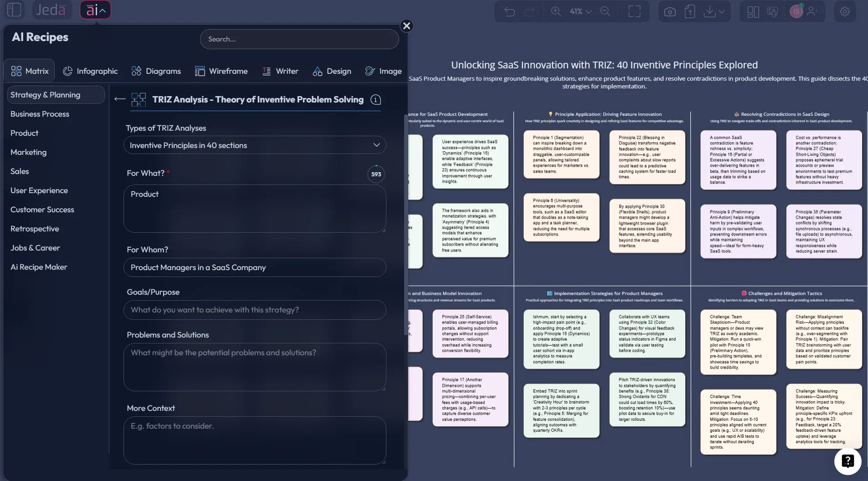Image resolution: width=868 pixels, height=481 pixels.
Task: Select Strategy & Planning in the sidebar
Action: tap(46, 94)
